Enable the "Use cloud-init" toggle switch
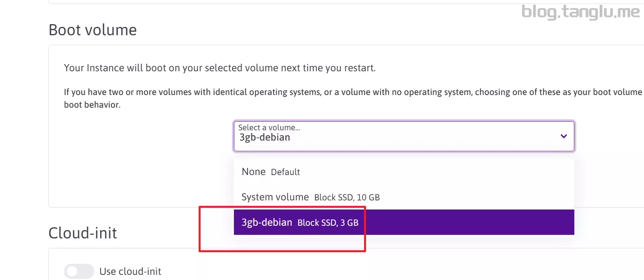The image size is (644, 280). click(x=79, y=271)
